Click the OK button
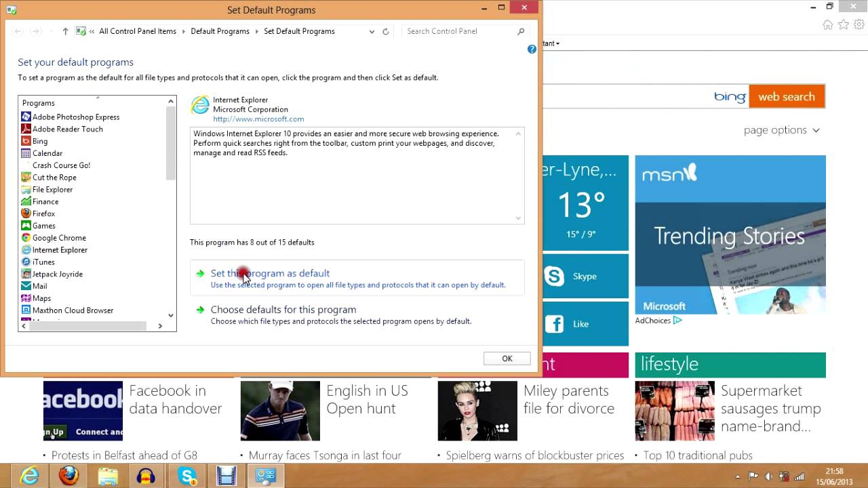Image resolution: width=868 pixels, height=488 pixels. tap(507, 359)
